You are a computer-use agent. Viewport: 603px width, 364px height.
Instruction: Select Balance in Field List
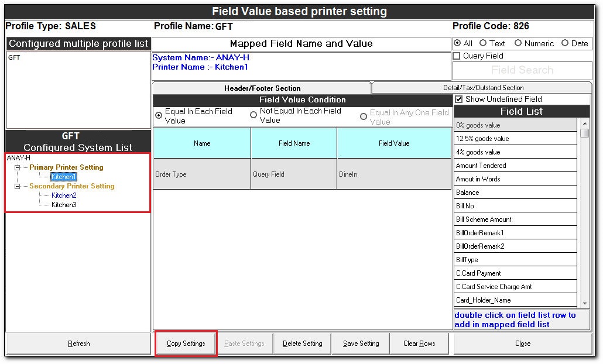(515, 192)
